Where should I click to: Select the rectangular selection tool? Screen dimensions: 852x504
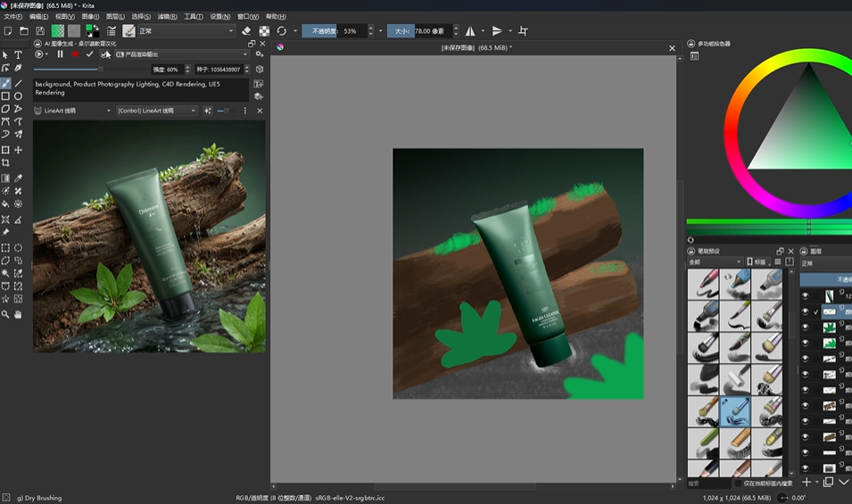(5, 248)
